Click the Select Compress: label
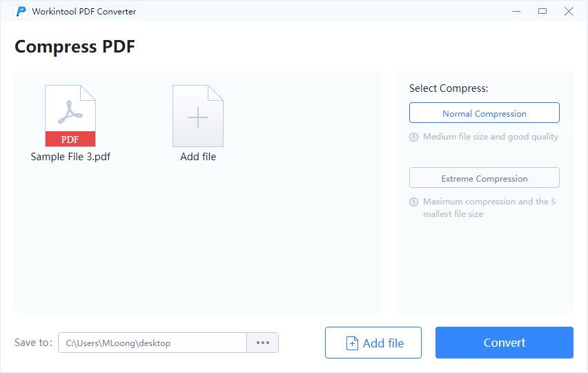This screenshot has height=373, width=588. coord(449,88)
